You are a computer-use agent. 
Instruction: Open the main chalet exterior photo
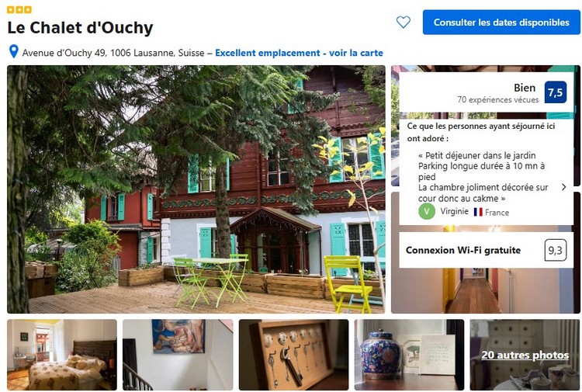[196, 189]
